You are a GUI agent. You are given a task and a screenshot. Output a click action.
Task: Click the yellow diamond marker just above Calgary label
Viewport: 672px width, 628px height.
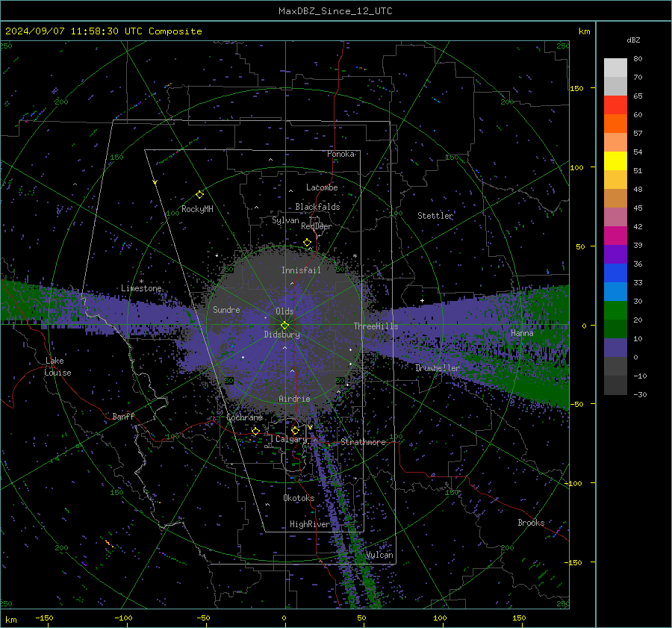[x=295, y=430]
